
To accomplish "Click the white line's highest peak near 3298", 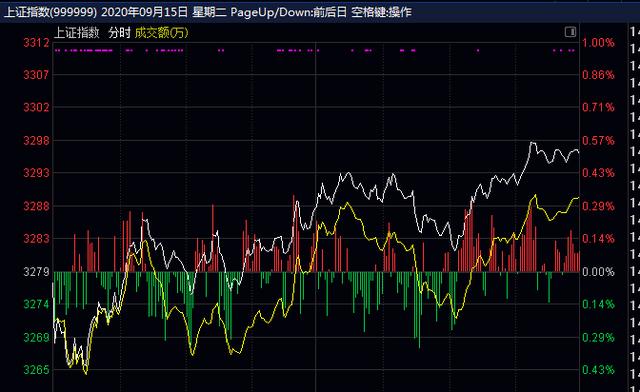I will click(532, 143).
